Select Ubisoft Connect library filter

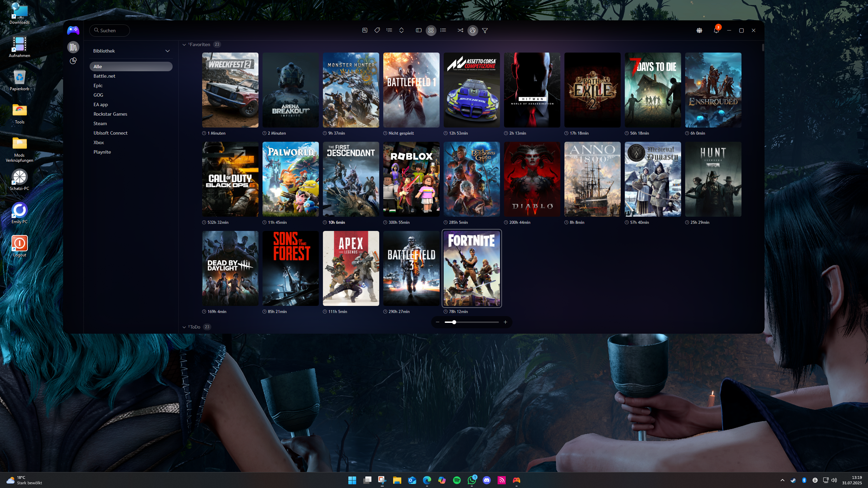pyautogui.click(x=111, y=133)
